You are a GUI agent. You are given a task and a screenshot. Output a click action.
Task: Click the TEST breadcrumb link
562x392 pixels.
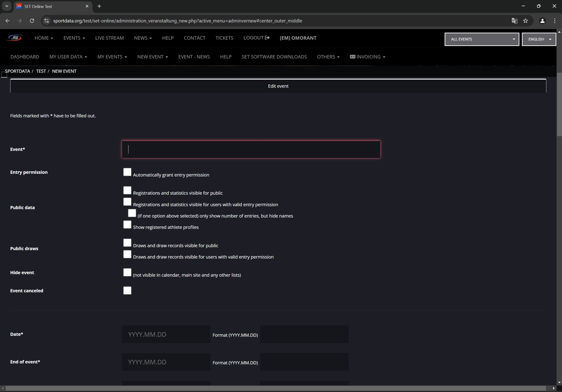click(x=41, y=71)
